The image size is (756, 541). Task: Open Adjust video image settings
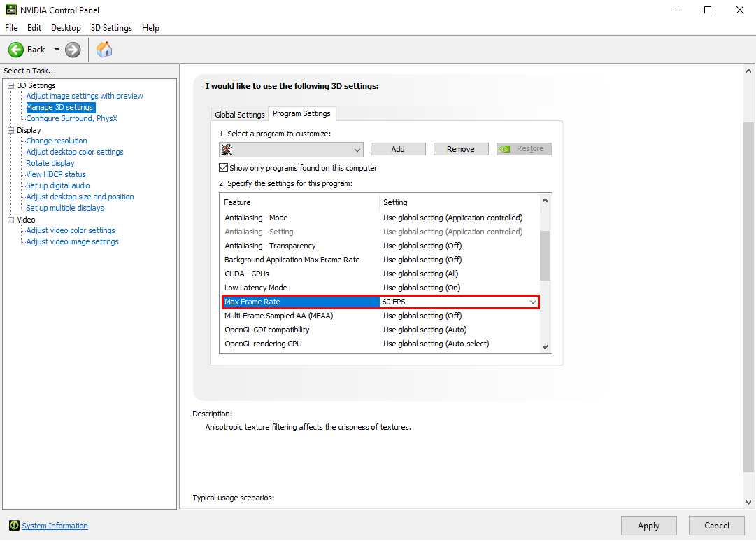(x=72, y=241)
